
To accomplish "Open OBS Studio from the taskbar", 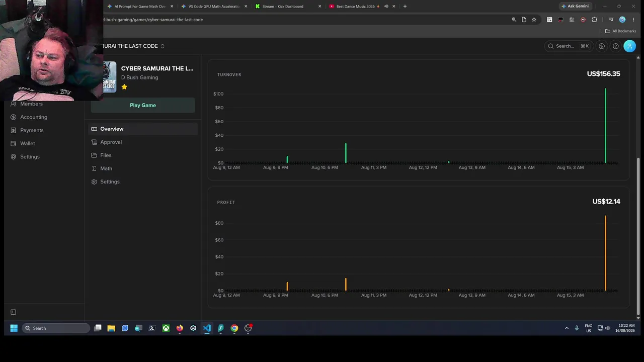I will tap(248, 328).
